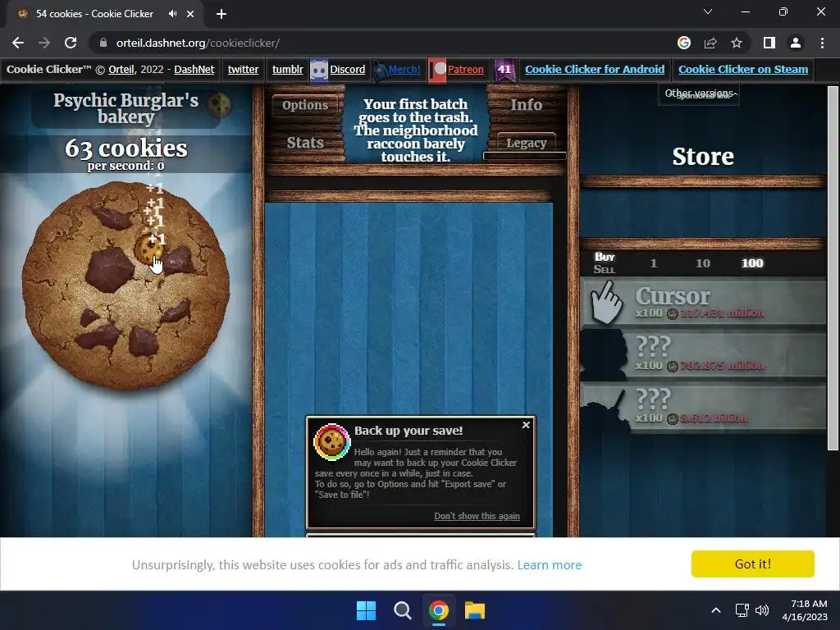Open Windows Start menu

[367, 610]
